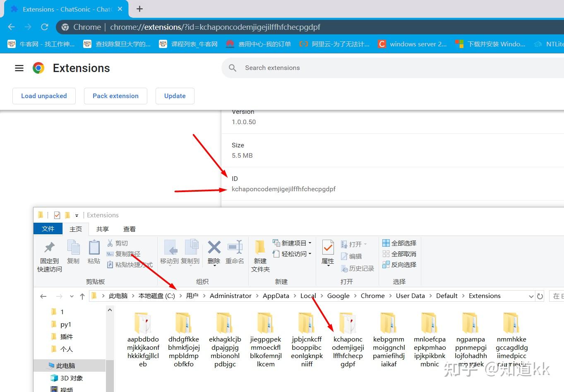Collapse the navigation pane scroll up arrow
Image resolution: width=564 pixels, height=392 pixels.
pos(110,310)
